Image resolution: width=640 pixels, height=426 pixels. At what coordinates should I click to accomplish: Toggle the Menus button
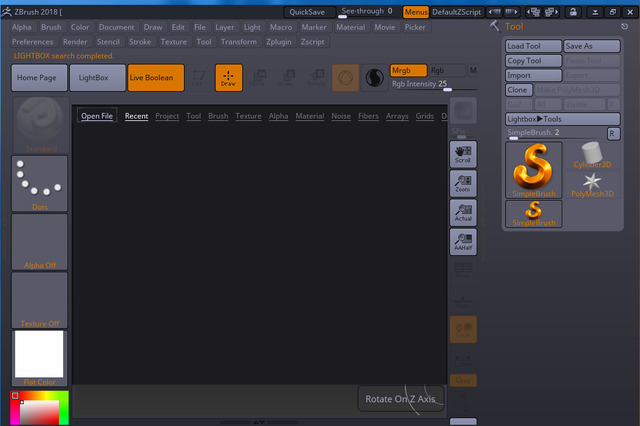click(x=416, y=12)
